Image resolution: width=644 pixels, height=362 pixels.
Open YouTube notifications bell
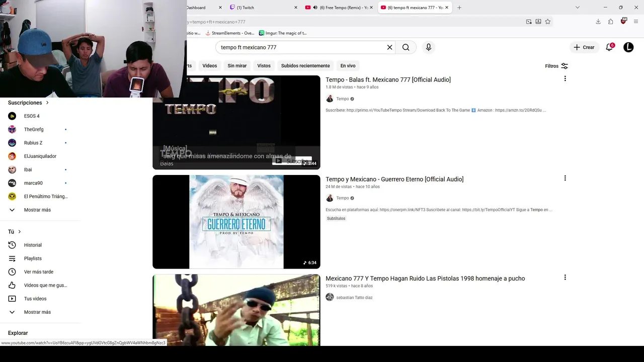click(x=609, y=47)
